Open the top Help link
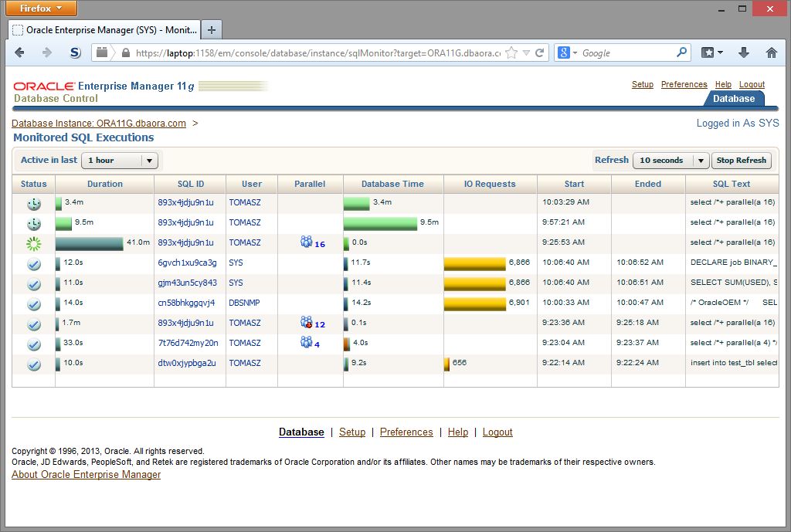This screenshot has width=791, height=532. (723, 84)
